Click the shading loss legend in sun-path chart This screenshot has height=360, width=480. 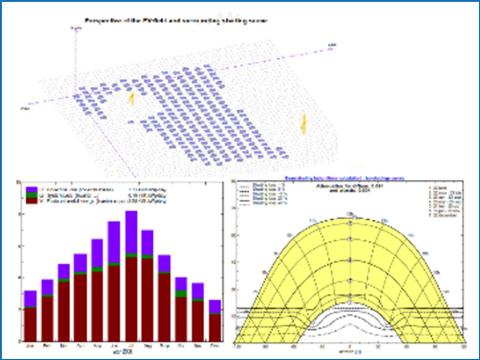click(263, 195)
